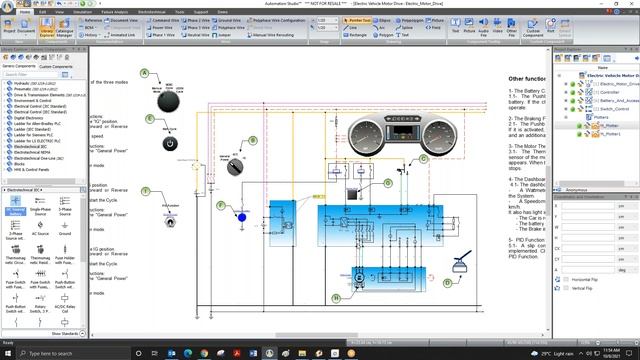Expand the Electrotechnical NEMA library category
640x360 pixels.
click(x=4, y=152)
